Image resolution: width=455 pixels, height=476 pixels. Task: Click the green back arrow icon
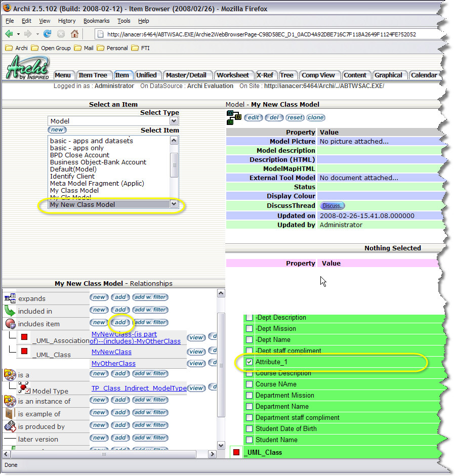[10, 34]
